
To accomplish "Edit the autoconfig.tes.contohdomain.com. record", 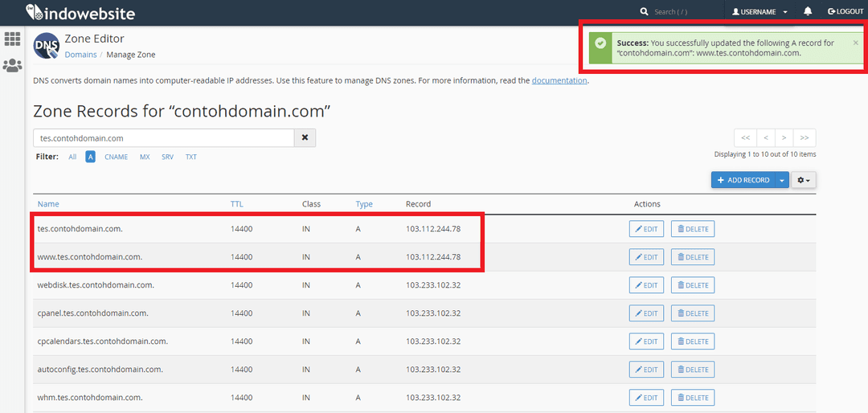I will pyautogui.click(x=646, y=370).
